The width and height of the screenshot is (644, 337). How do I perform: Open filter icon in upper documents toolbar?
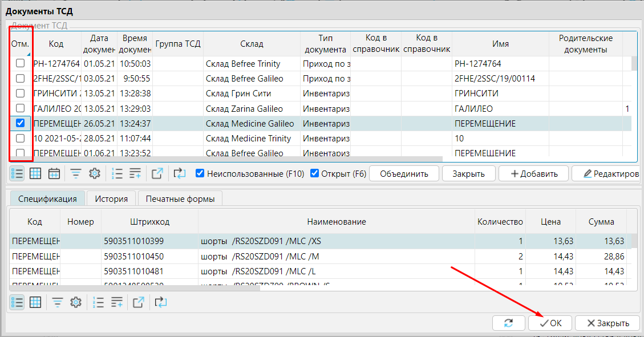[x=76, y=174]
